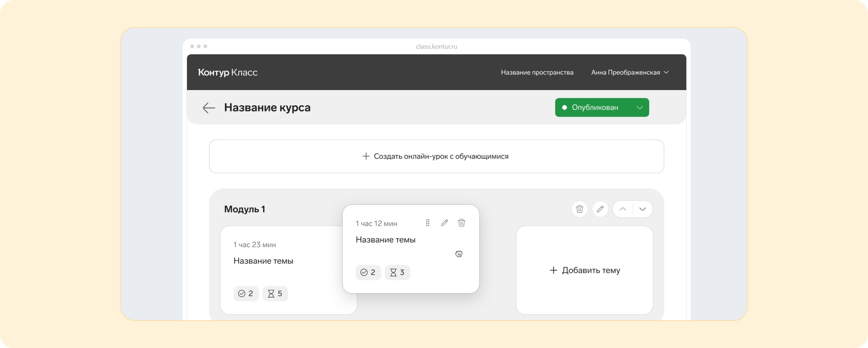Edit the 1 час 12 мин topic card

(x=444, y=223)
